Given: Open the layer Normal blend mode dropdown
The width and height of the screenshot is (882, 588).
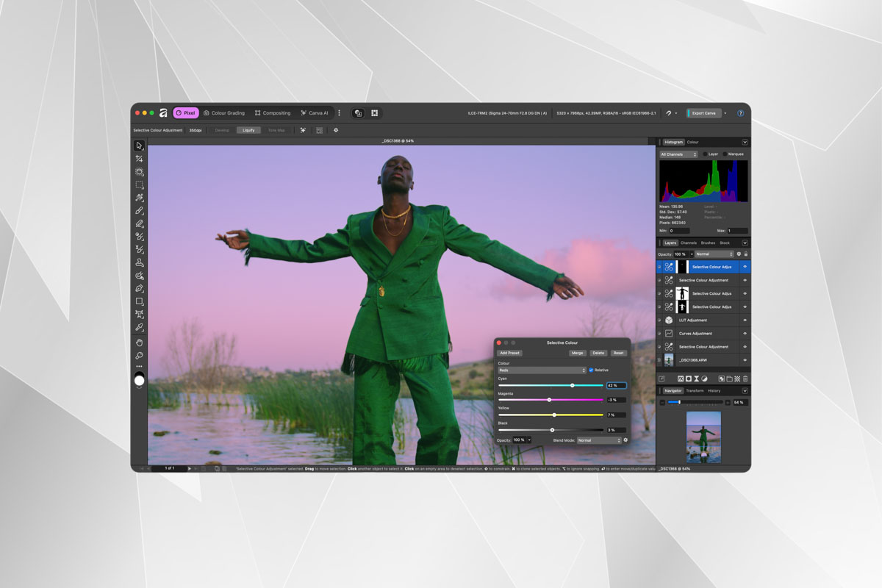Looking at the screenshot, I should point(714,254).
